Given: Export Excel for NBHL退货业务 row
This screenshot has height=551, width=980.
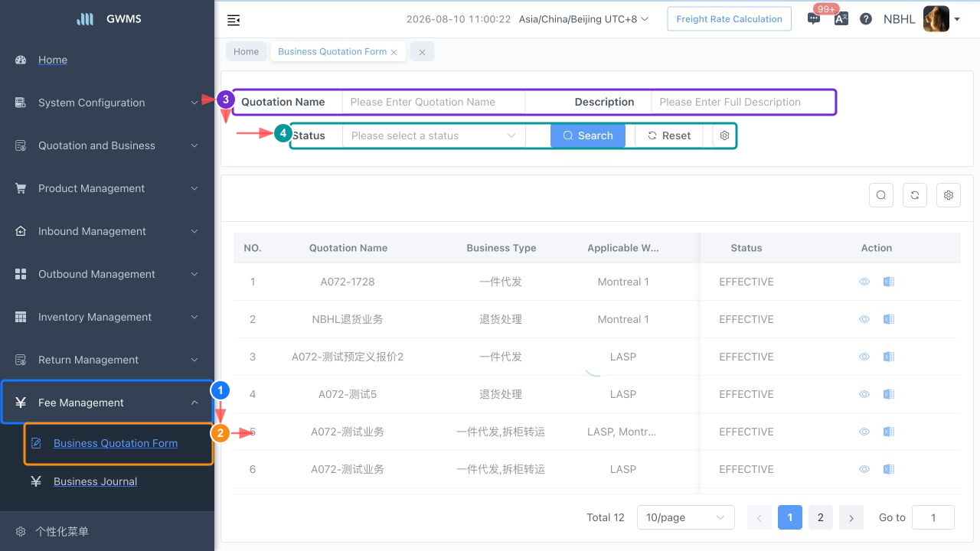Looking at the screenshot, I should 889,319.
